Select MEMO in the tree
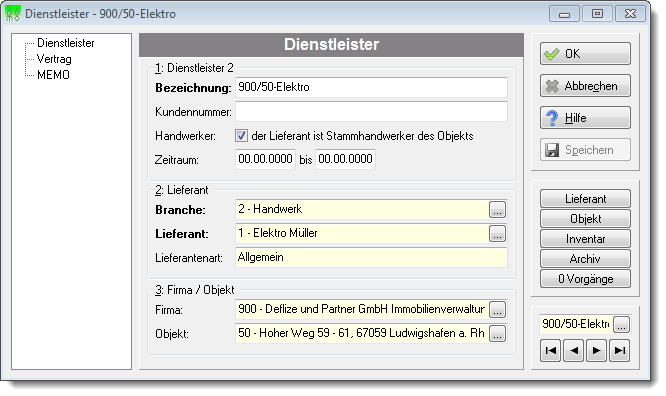 [x=53, y=75]
